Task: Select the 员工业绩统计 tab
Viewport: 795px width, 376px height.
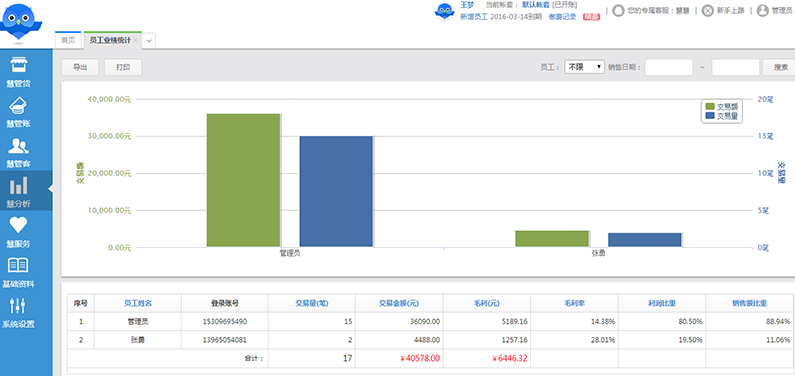Action: tap(110, 41)
